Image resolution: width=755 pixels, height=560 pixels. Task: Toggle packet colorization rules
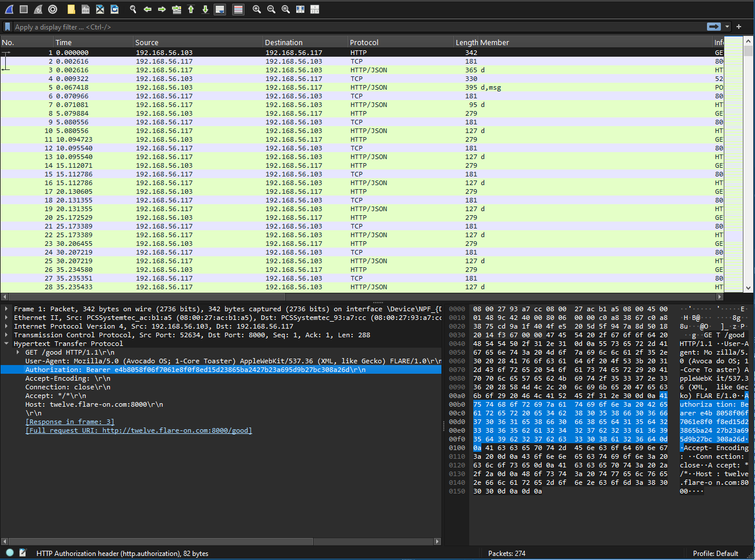coord(238,9)
